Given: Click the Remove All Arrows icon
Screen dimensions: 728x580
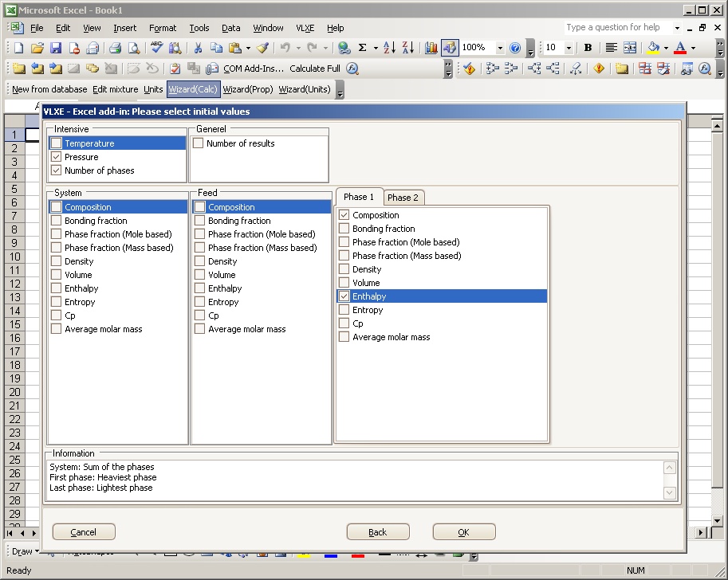Looking at the screenshot, I should point(576,69).
